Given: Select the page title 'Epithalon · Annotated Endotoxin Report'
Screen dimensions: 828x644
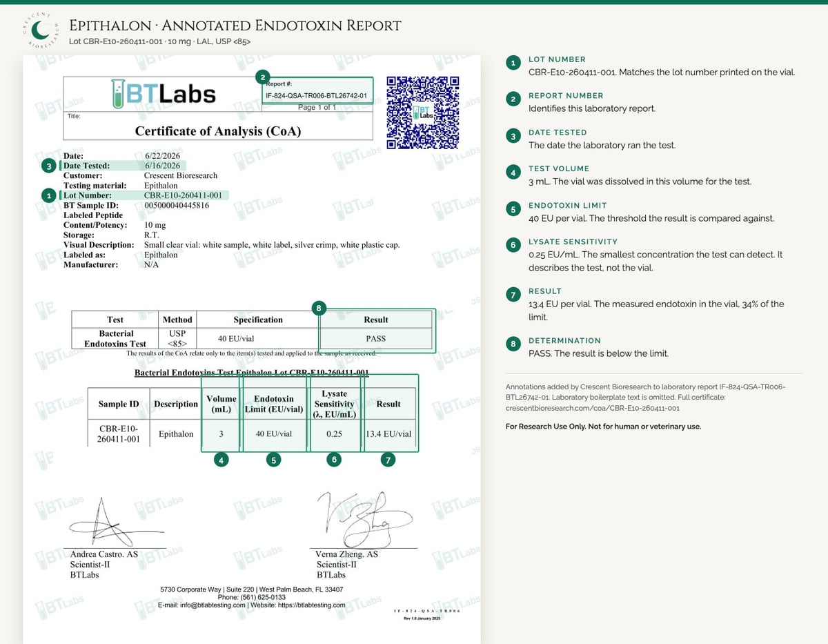Looking at the screenshot, I should tap(235, 26).
